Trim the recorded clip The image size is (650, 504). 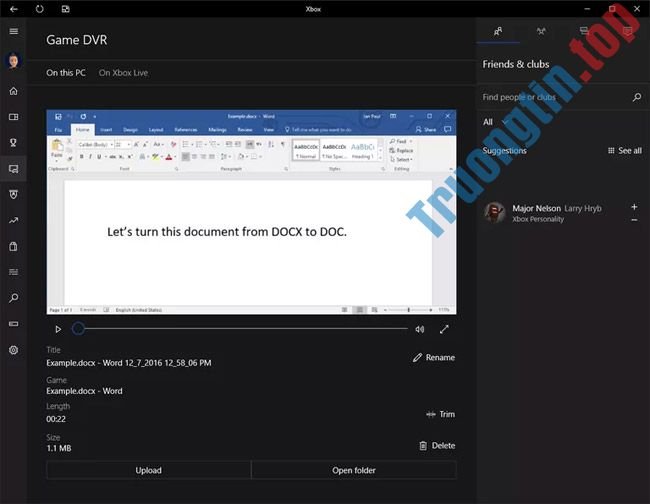440,414
